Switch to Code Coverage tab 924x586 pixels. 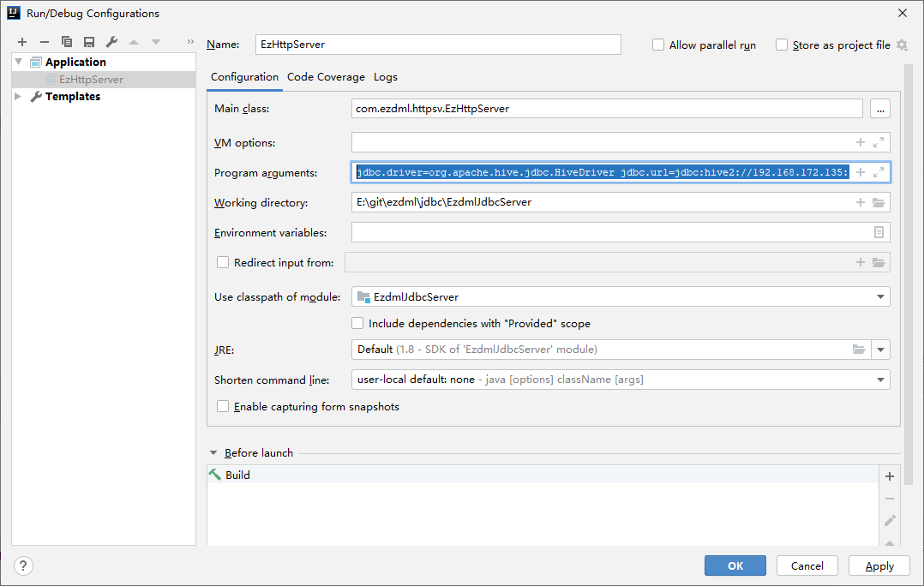[326, 77]
